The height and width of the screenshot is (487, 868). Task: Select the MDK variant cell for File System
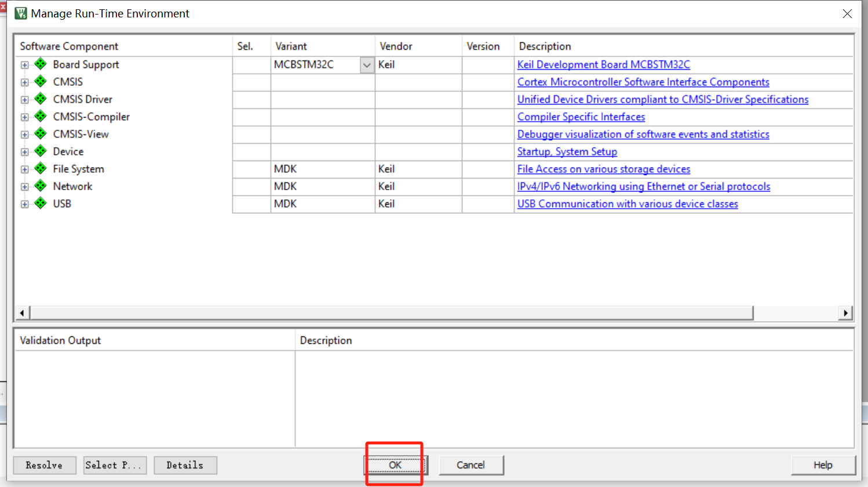pyautogui.click(x=323, y=169)
